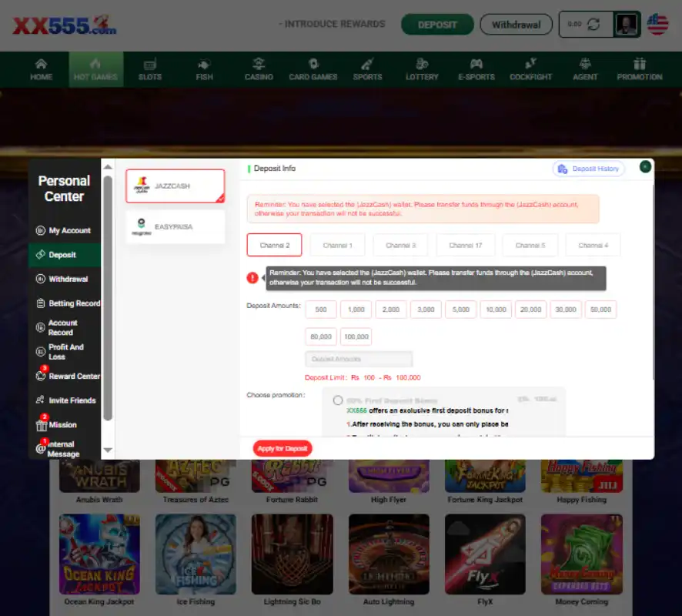Click sidebar scroll up arrow
Screen dimensions: 682x616
click(x=108, y=167)
